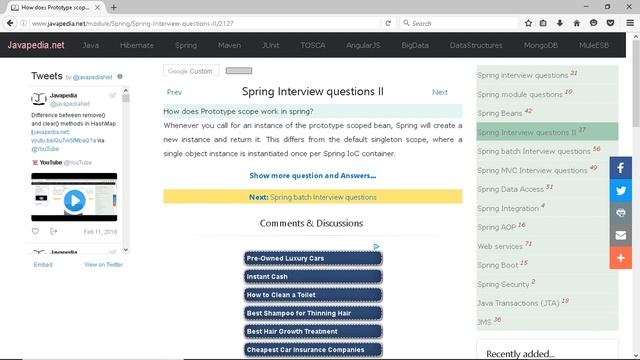Open Twitter info icon beside Tweets header

coord(120,76)
